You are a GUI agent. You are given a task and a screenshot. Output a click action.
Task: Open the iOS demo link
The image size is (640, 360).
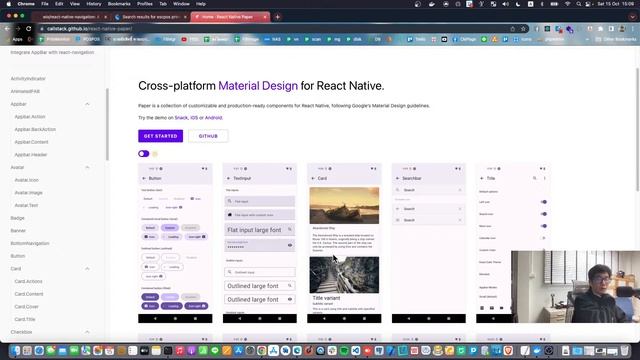(194, 118)
